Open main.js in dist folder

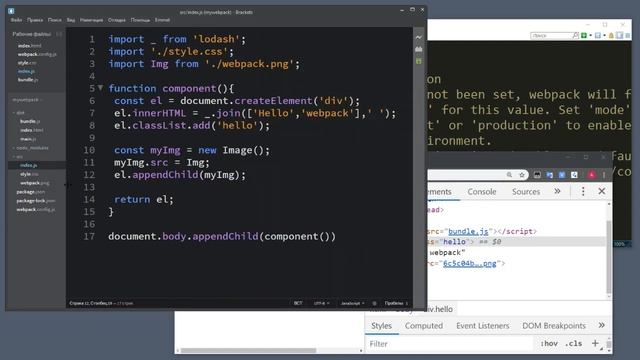point(29,139)
